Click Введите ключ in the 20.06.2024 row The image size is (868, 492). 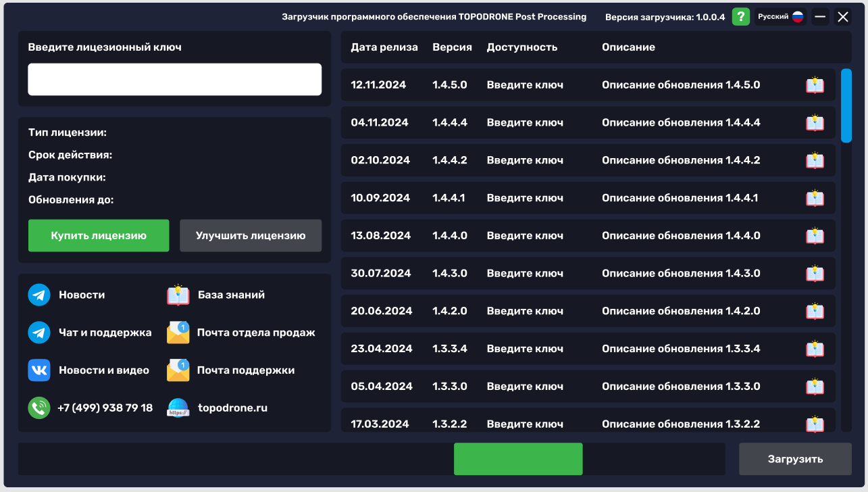pos(525,312)
